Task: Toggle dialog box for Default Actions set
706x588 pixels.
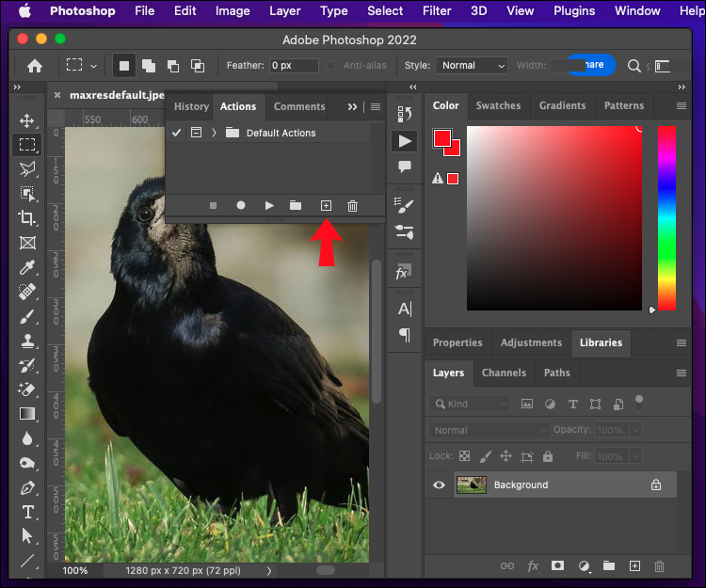Action: [x=196, y=133]
